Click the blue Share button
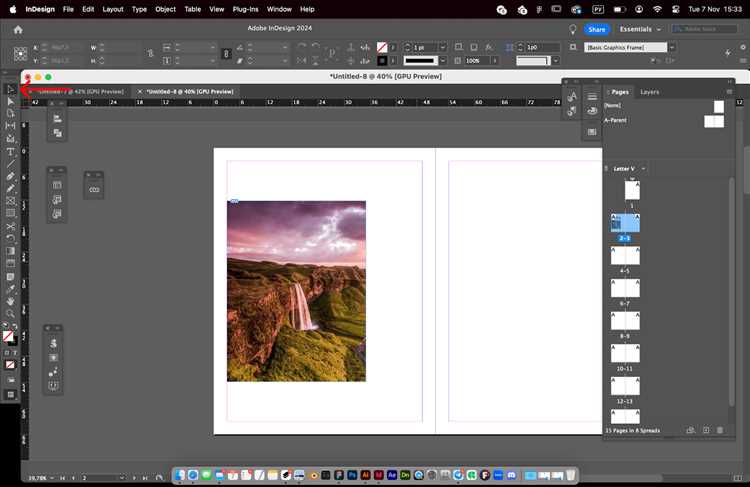Screen dimensions: 750x487 click(x=597, y=29)
